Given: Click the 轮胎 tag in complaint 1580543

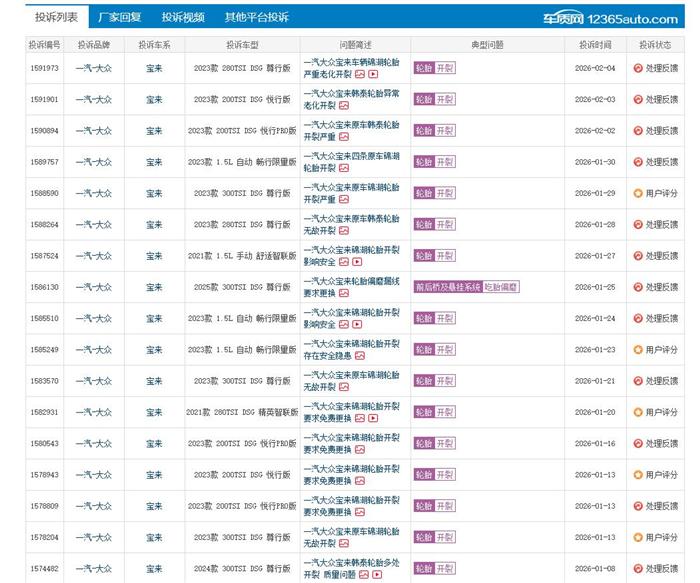Looking at the screenshot, I should (424, 444).
